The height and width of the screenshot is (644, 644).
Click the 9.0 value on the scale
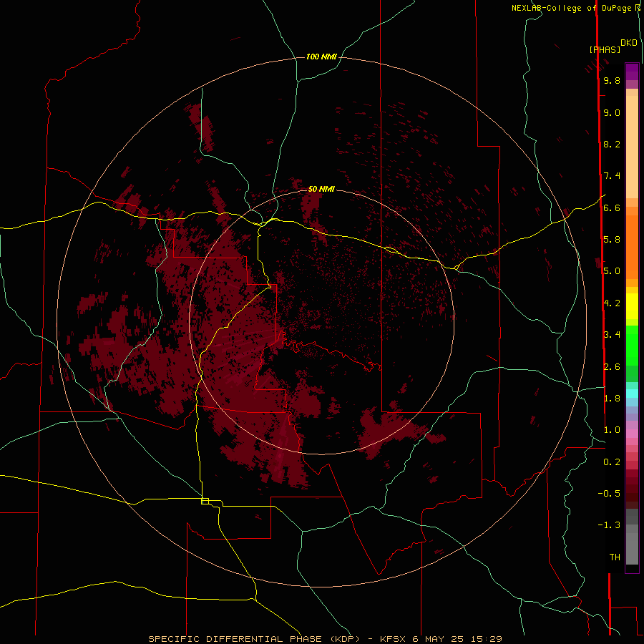click(612, 112)
